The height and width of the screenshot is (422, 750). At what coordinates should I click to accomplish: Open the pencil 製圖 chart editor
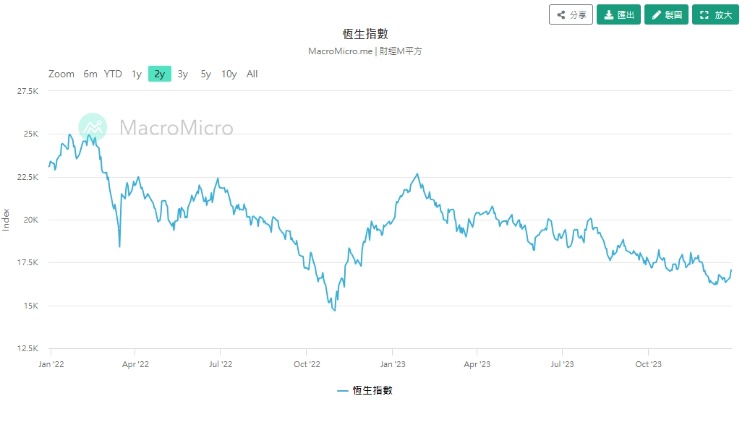click(x=657, y=15)
